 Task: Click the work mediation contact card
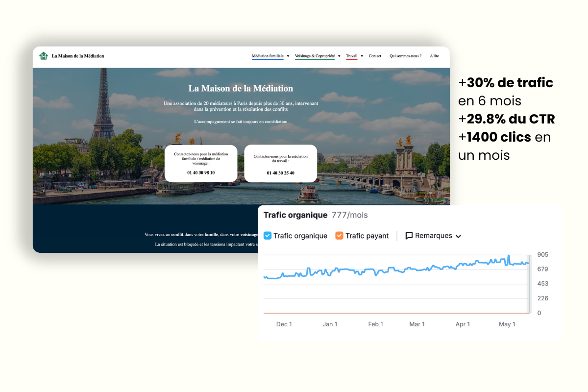(281, 163)
